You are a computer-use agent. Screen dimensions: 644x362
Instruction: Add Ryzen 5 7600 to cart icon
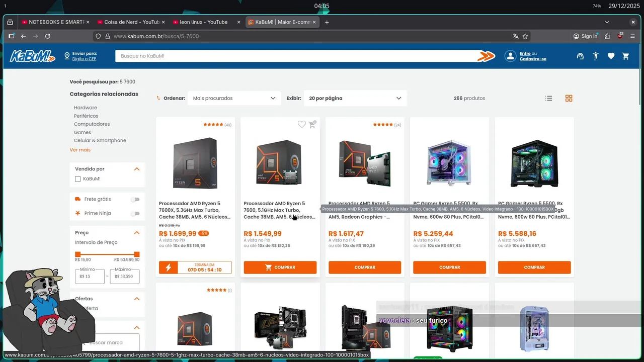click(312, 124)
